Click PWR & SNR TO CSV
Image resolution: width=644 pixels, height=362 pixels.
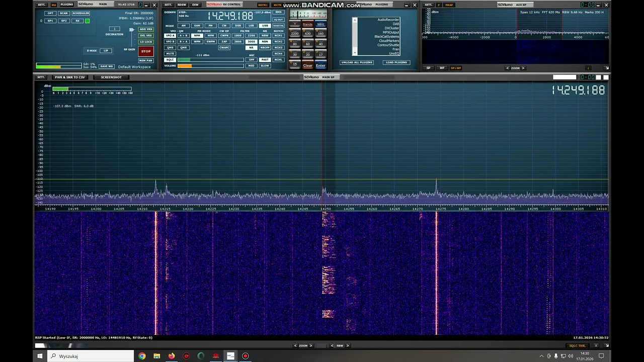point(69,77)
